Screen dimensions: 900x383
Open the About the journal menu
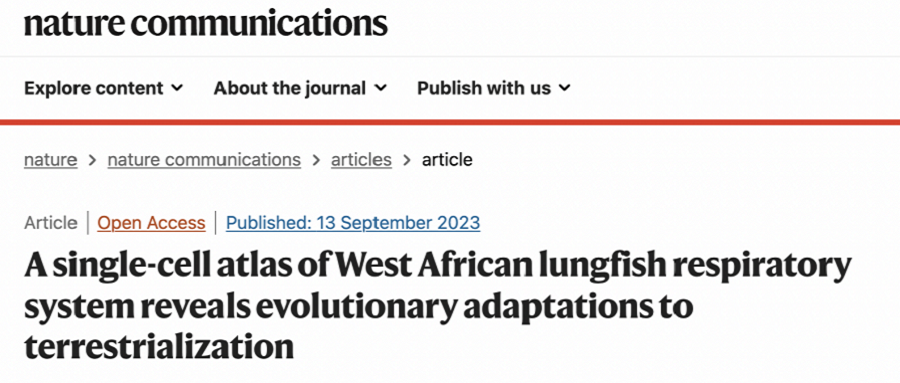[x=300, y=88]
